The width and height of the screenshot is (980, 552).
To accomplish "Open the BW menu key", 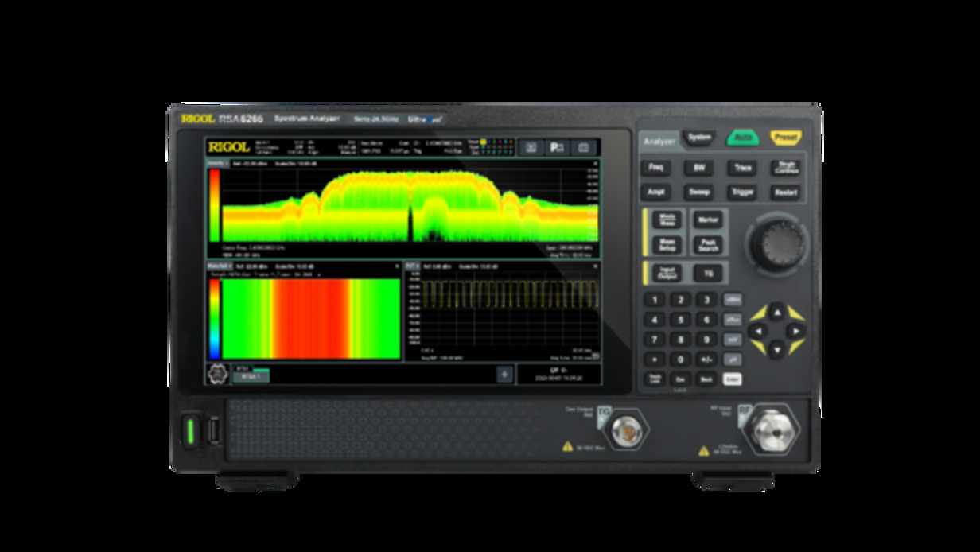I will pos(699,168).
